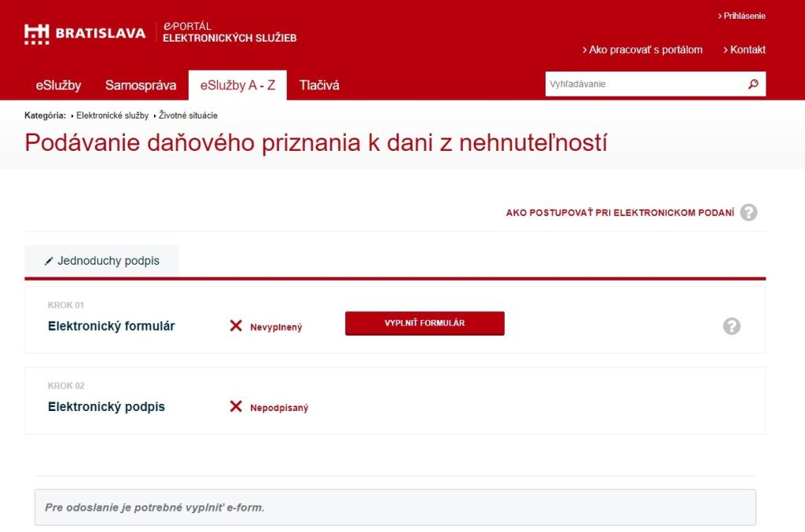
Task: Click the KROK 02 label
Action: 66,386
